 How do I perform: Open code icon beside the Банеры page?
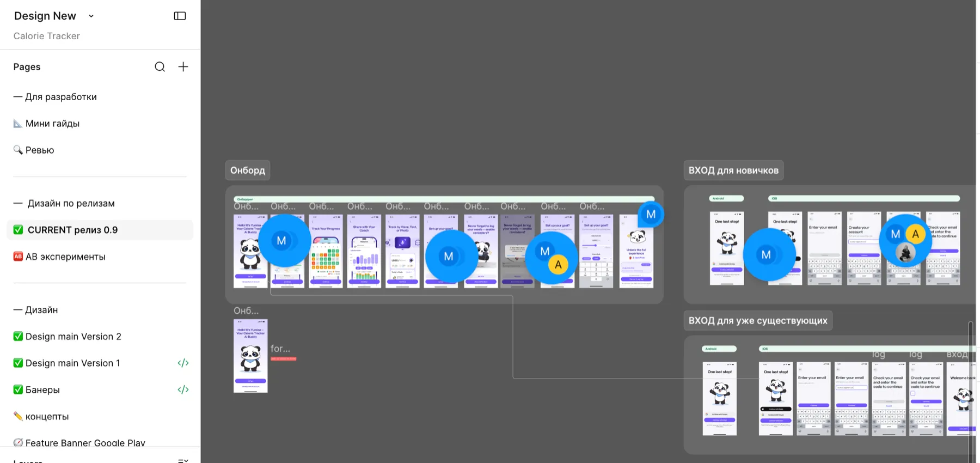coord(183,389)
